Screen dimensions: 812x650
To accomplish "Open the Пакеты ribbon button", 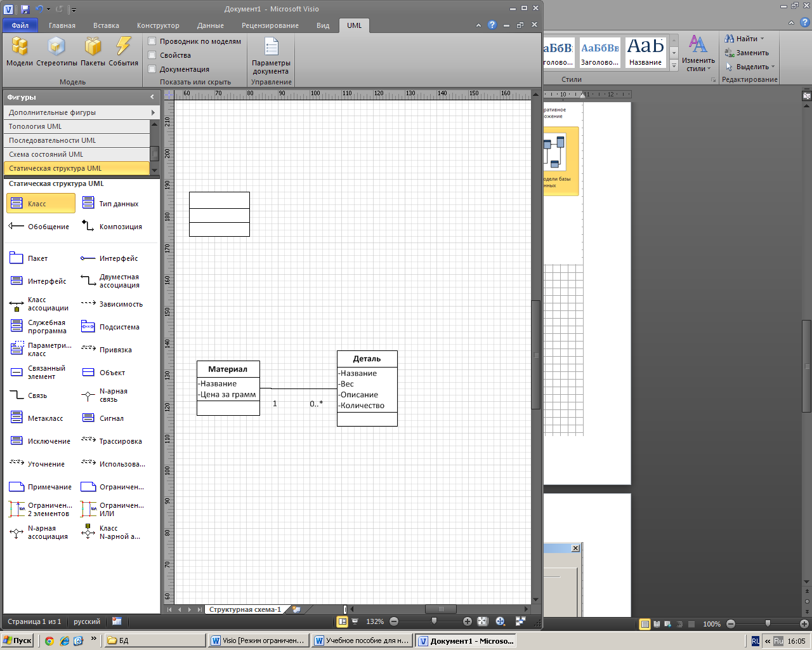I will coord(93,51).
